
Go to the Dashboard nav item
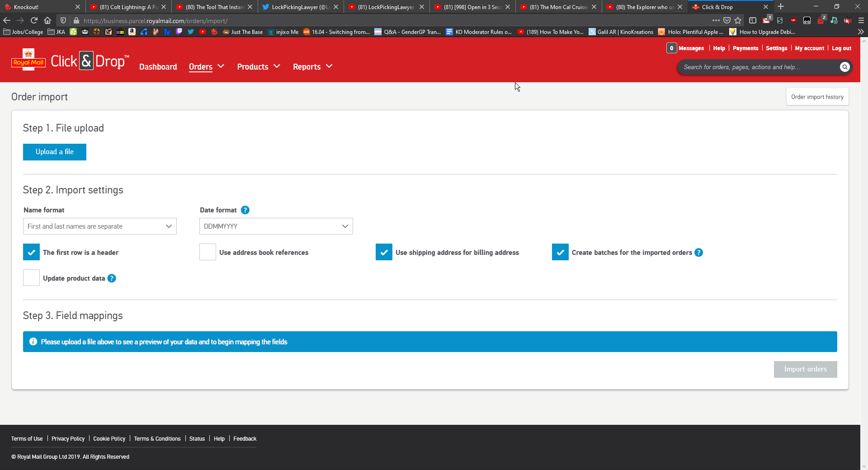[x=158, y=67]
